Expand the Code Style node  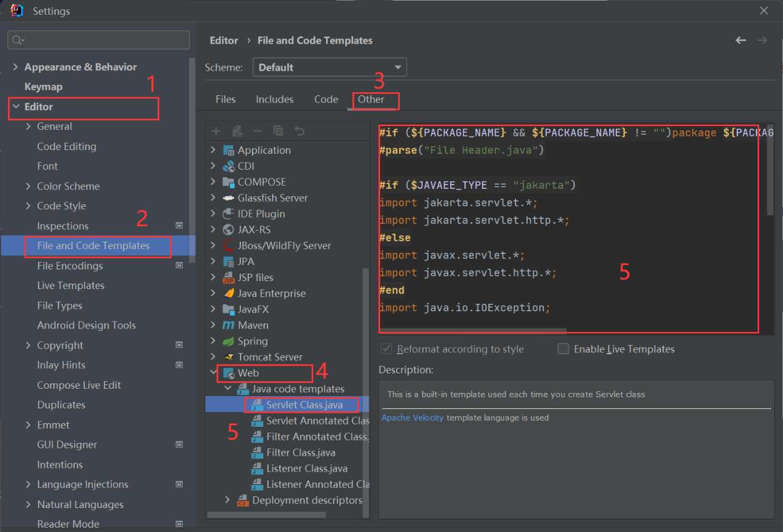click(28, 205)
